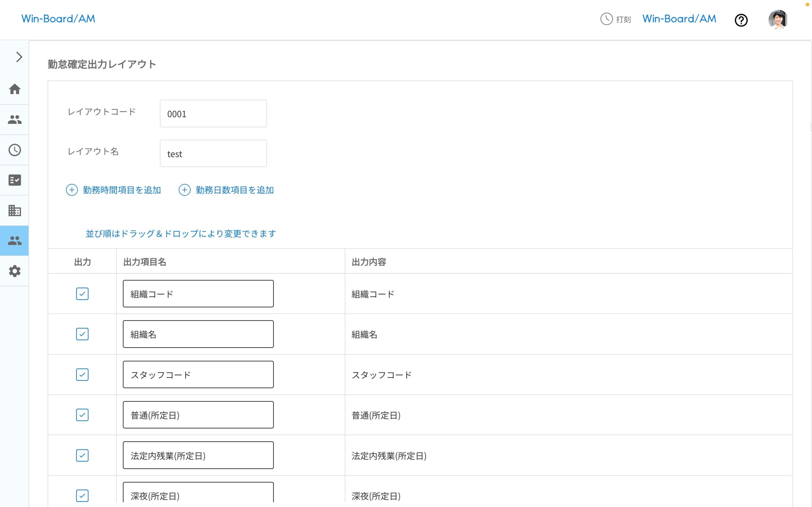This screenshot has width=812, height=507.
Task: Uncheck the 組織コード output checkbox
Action: tap(82, 294)
